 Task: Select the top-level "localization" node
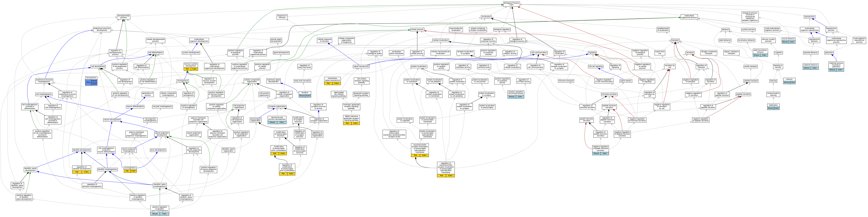coord(486,17)
